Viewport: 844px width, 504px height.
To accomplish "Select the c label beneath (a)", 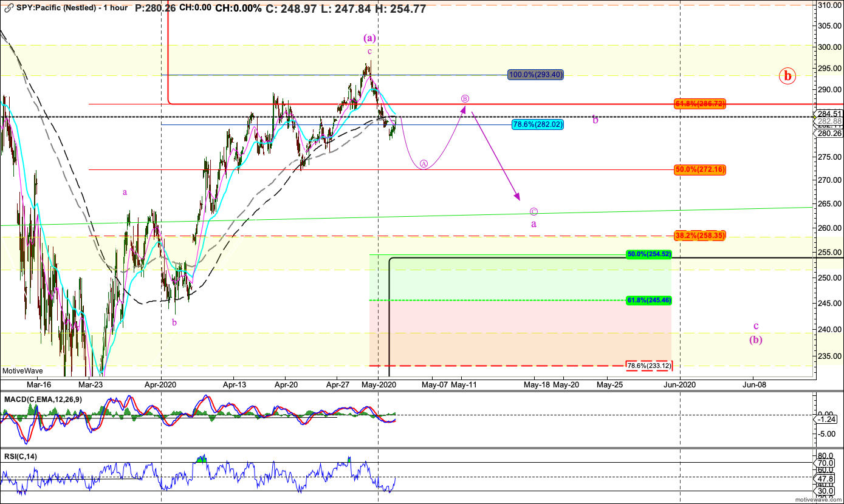I will pos(369,52).
